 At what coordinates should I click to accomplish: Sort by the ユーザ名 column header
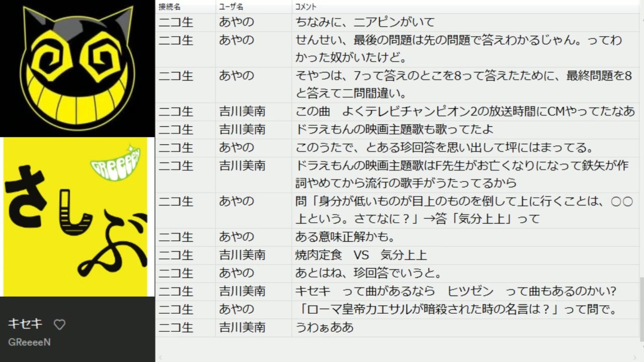(x=231, y=7)
